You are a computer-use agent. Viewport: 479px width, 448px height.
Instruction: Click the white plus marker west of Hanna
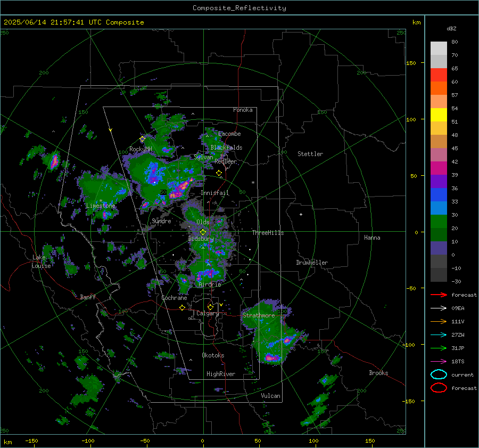pyautogui.click(x=301, y=214)
